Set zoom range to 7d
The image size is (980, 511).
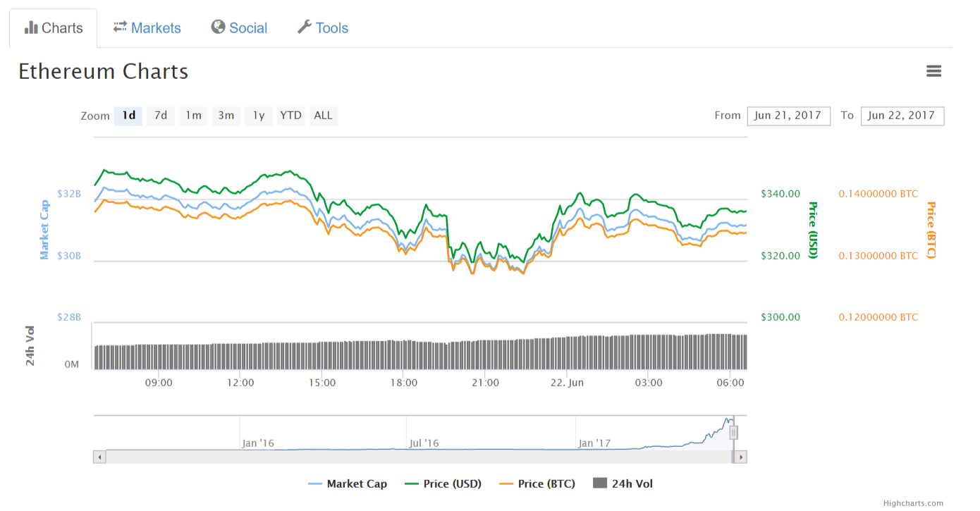[161, 116]
